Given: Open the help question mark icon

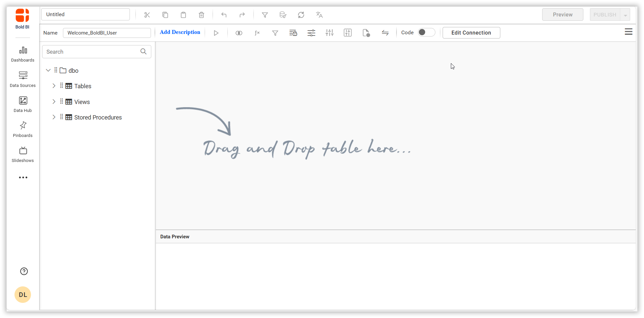Looking at the screenshot, I should tap(24, 271).
